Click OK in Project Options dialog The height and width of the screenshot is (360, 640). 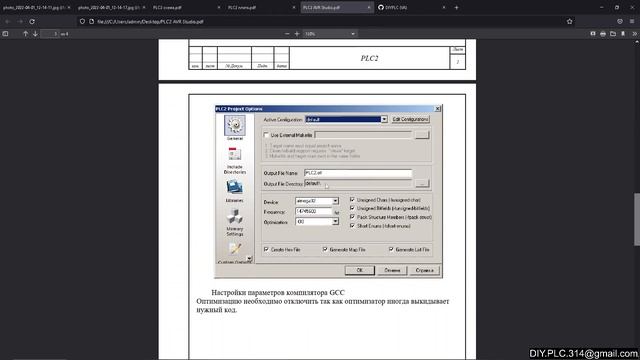[x=360, y=270]
